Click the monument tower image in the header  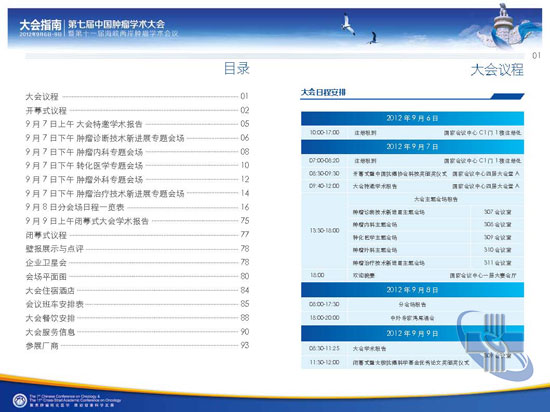(504, 25)
